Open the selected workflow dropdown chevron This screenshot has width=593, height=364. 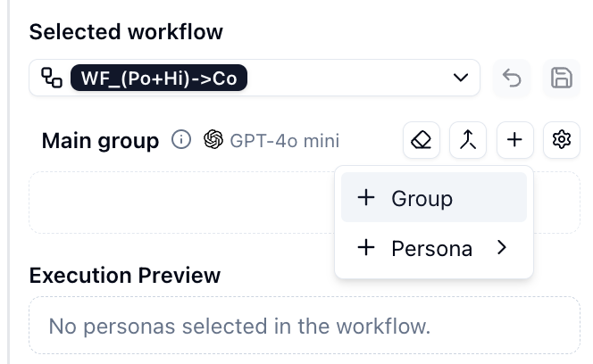[461, 79]
